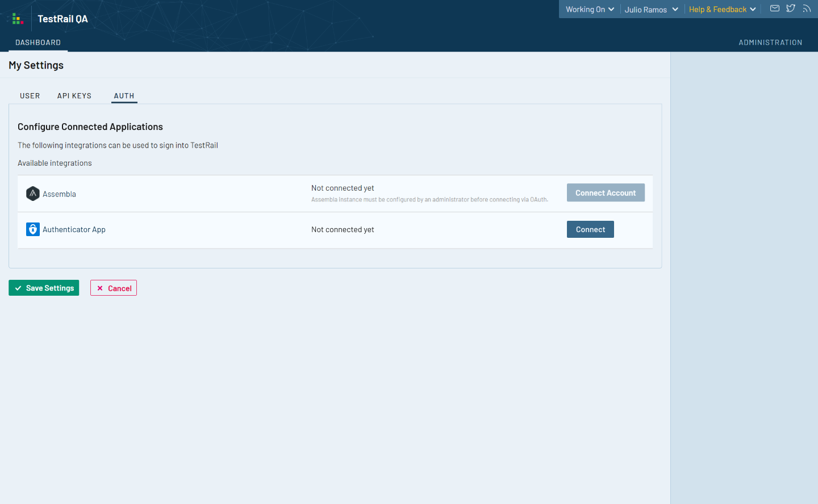Click the Twitter bird icon

[790, 9]
